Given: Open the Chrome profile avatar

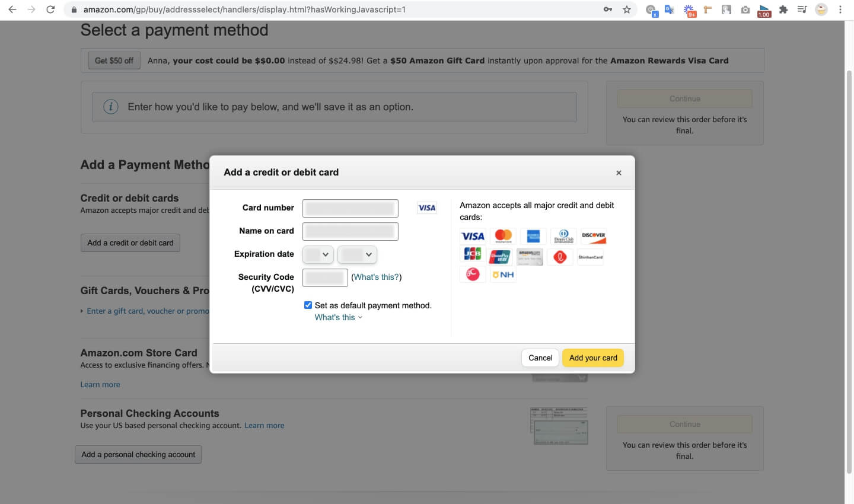Looking at the screenshot, I should (x=821, y=9).
